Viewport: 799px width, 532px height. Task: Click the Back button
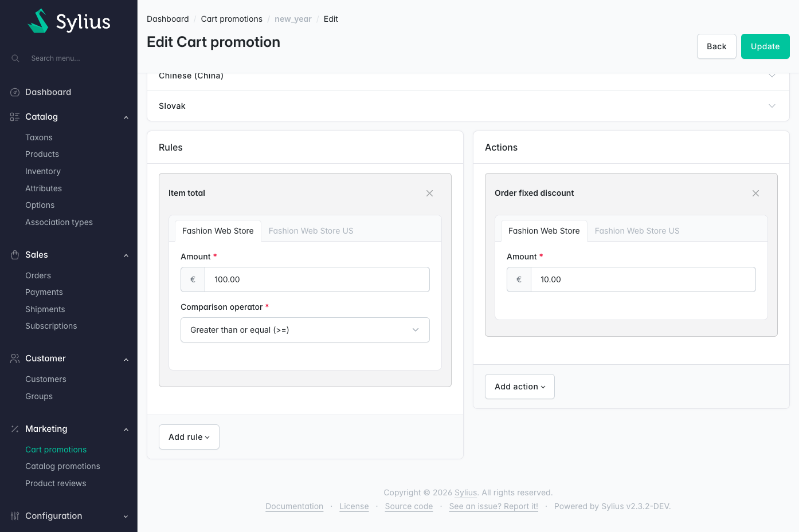pos(716,46)
